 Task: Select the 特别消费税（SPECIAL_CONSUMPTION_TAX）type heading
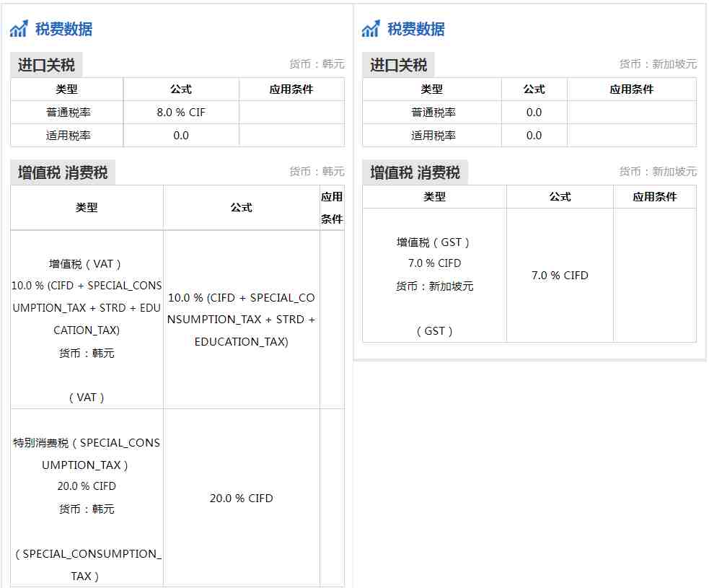[87, 454]
